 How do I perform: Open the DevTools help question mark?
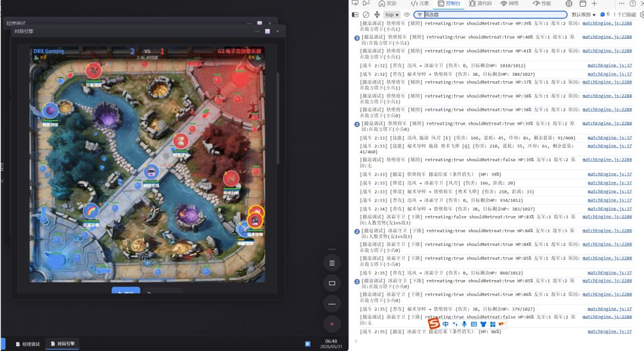coord(633,4)
